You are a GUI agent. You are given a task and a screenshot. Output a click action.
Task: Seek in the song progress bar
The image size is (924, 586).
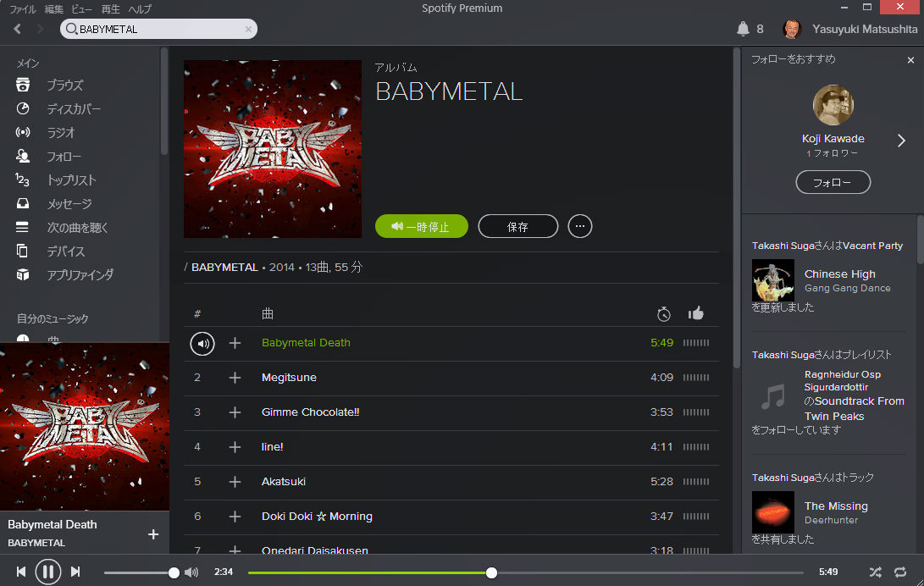(526, 572)
